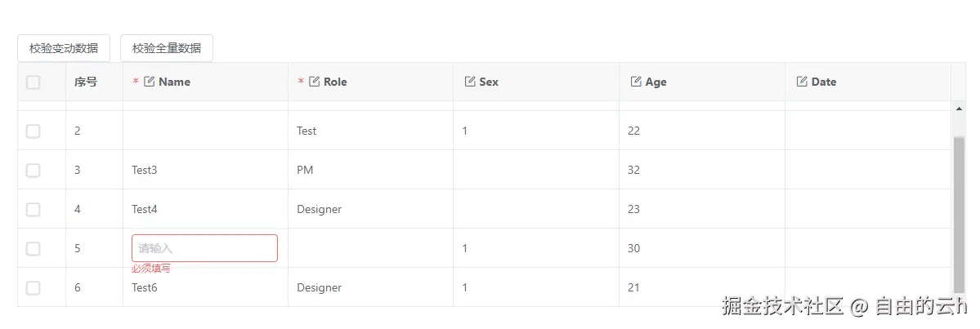Click the edit icon beside Name header
This screenshot has height=329, width=980.
(x=149, y=82)
